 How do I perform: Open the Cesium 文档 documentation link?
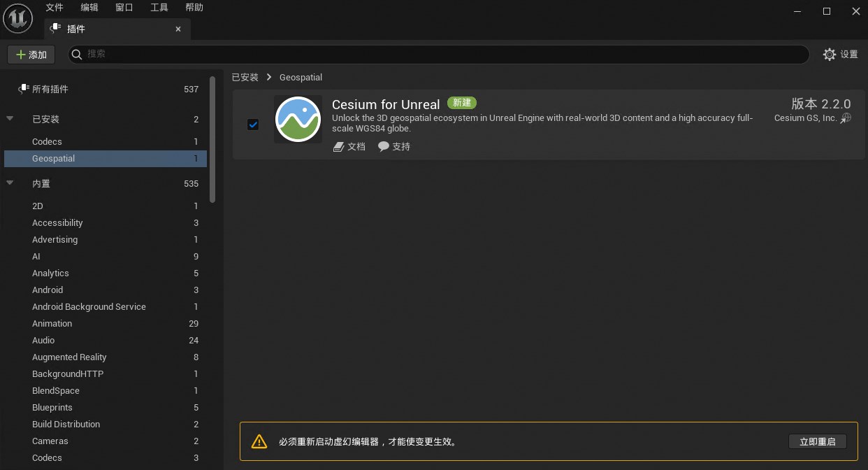click(349, 146)
